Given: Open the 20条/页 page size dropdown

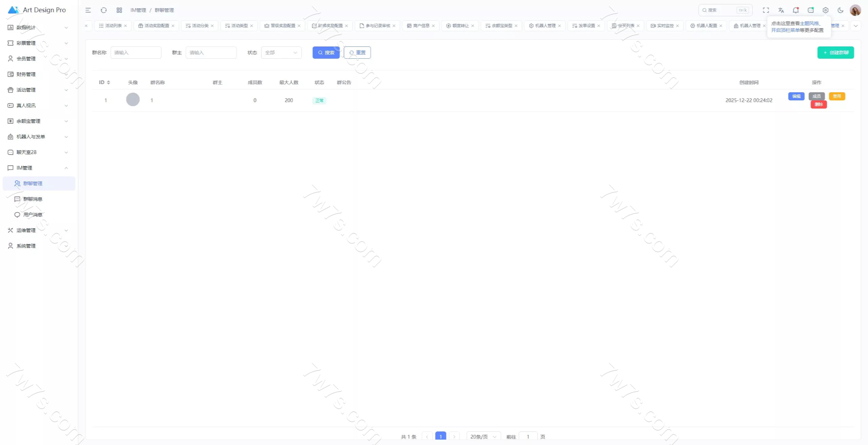Looking at the screenshot, I should click(483, 437).
